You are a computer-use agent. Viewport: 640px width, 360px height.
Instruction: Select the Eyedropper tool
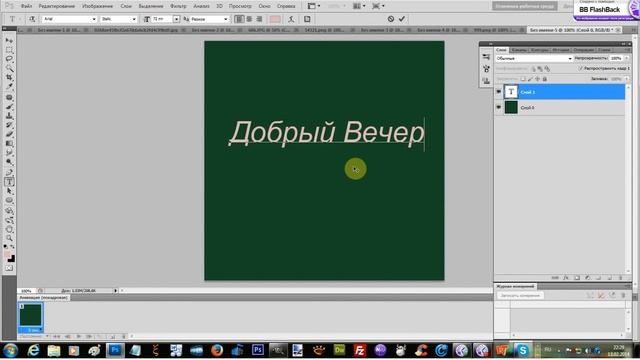[9, 86]
